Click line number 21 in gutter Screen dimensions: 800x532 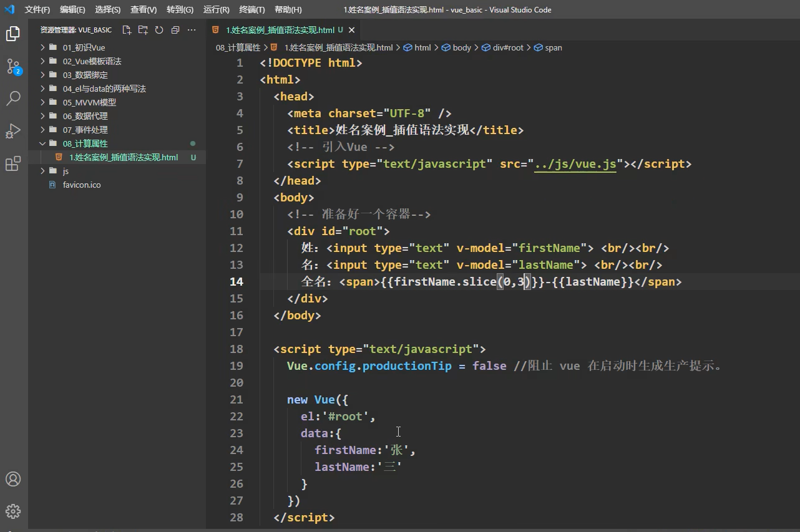coord(237,400)
